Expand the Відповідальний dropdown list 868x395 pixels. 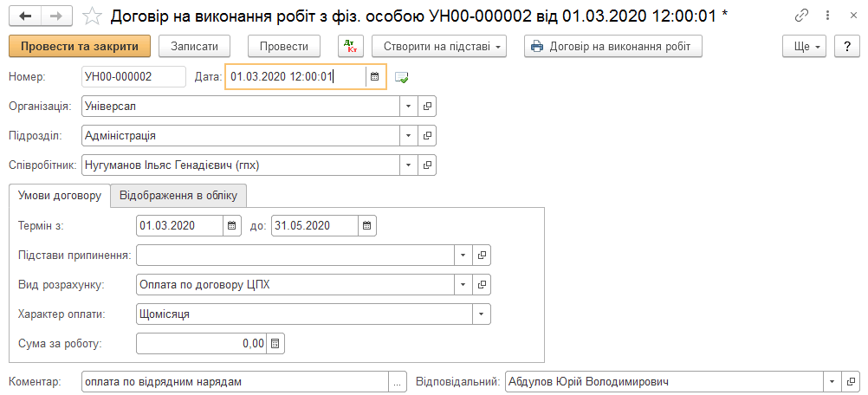click(x=832, y=382)
